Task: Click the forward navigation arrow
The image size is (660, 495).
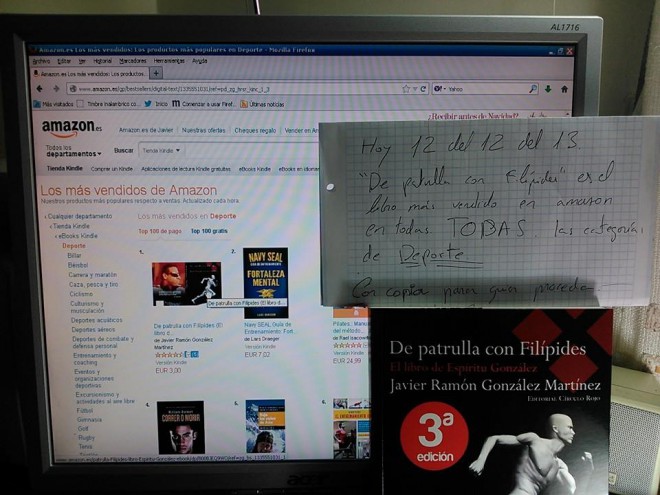Action: coord(56,89)
